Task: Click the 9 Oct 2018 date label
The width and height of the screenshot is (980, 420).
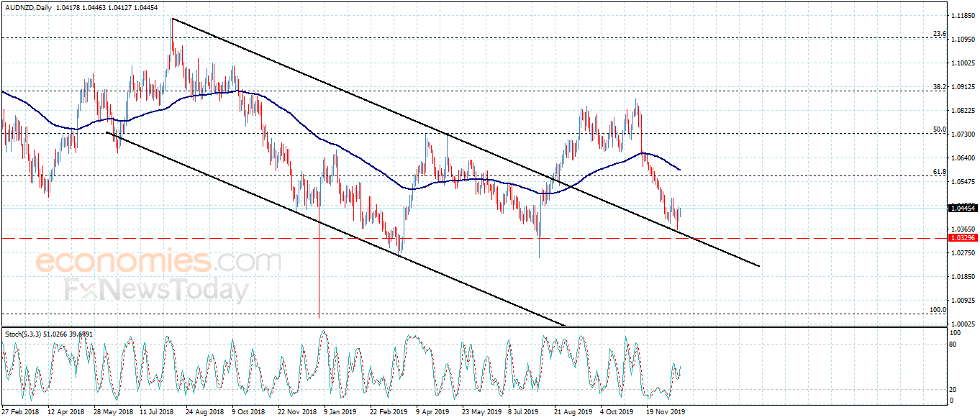Action: pyautogui.click(x=248, y=413)
